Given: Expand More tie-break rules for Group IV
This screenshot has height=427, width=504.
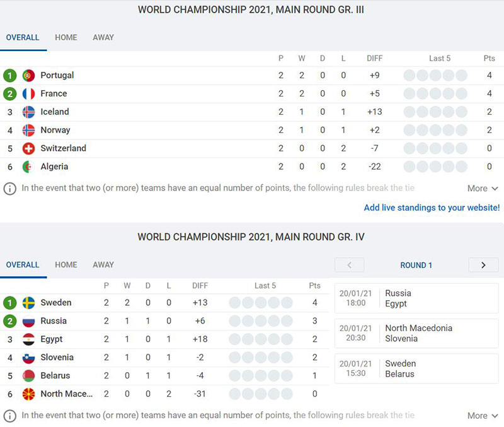Looking at the screenshot, I should coord(483,416).
